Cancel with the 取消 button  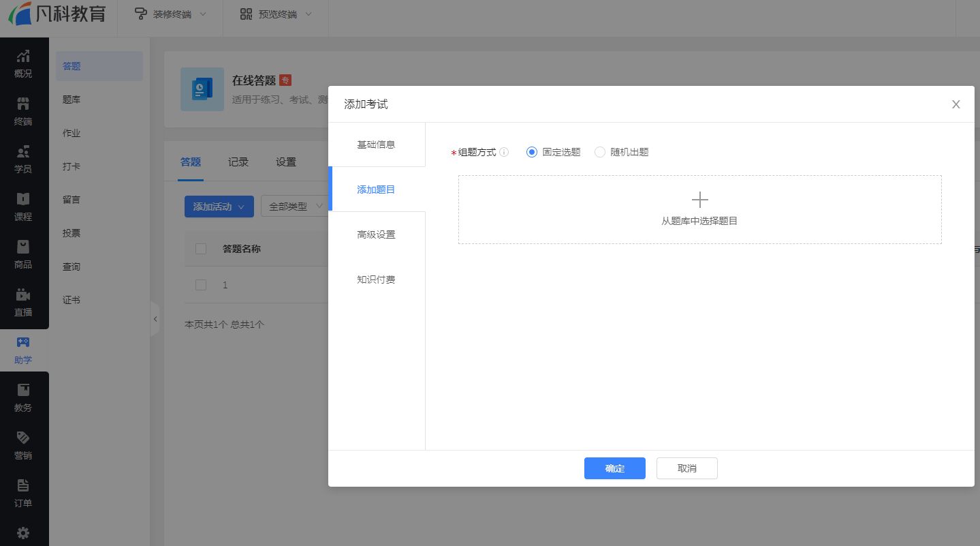687,468
